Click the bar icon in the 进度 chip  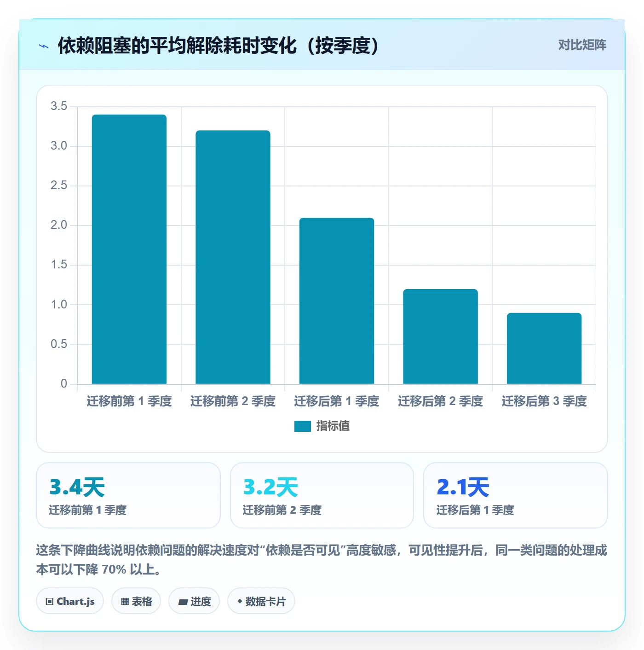click(183, 602)
